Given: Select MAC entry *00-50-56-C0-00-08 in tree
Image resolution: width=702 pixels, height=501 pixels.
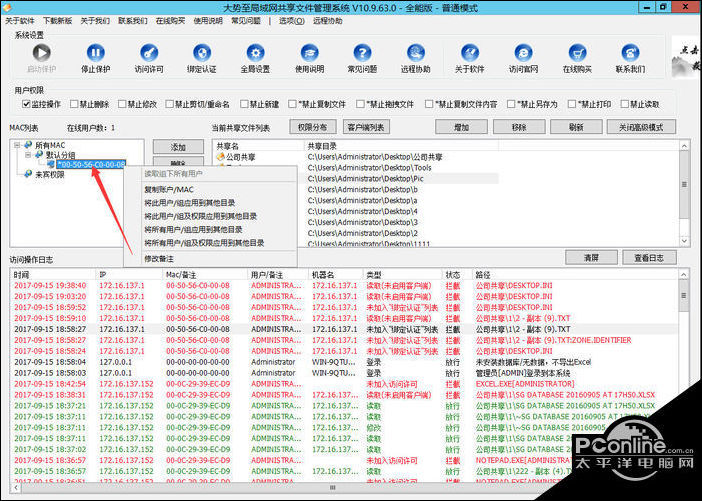Looking at the screenshot, I should 91,164.
